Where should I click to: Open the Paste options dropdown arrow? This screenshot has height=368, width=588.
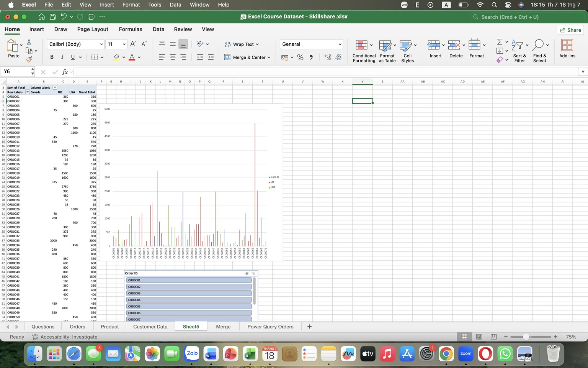tap(21, 45)
